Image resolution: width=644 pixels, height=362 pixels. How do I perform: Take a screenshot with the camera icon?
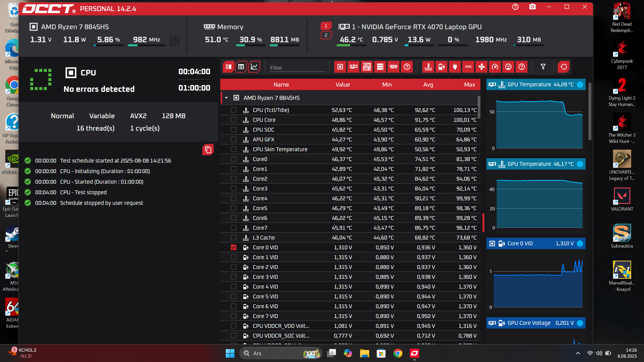click(x=532, y=7)
